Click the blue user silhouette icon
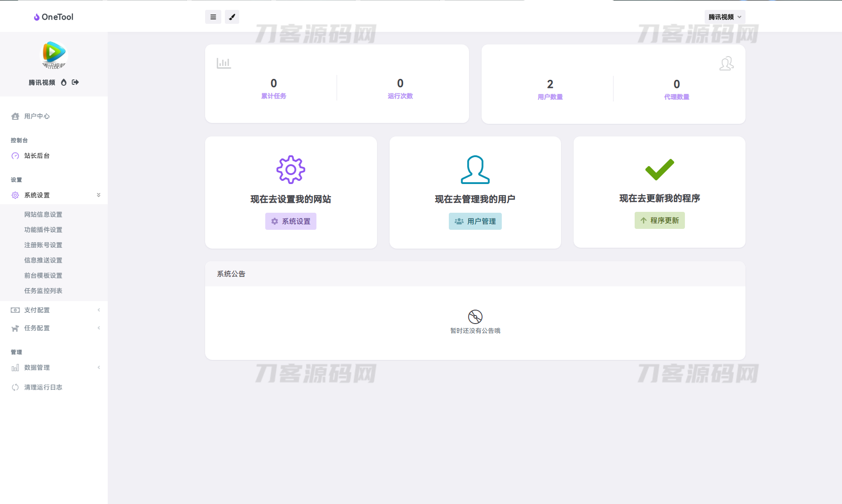The image size is (842, 504). pos(475,170)
